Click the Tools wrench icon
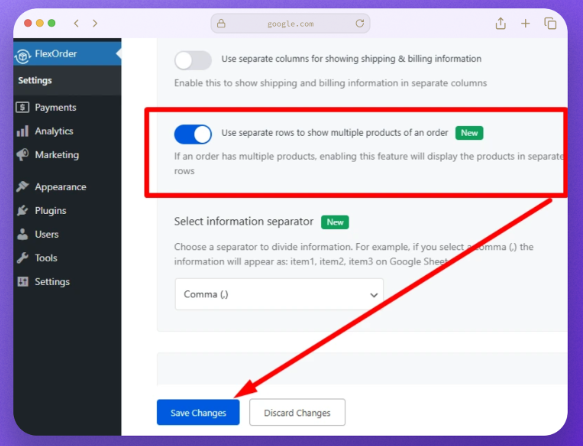Viewport: 583px width, 446px height. click(x=23, y=258)
